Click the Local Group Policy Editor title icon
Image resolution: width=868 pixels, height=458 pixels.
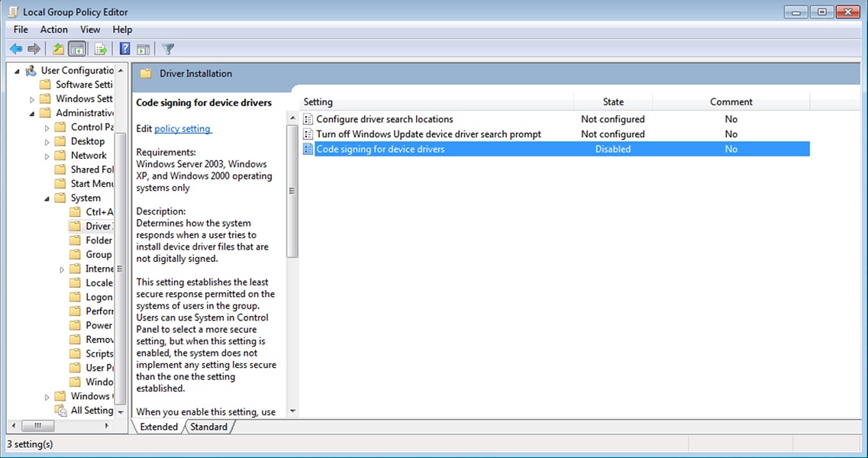tap(13, 11)
